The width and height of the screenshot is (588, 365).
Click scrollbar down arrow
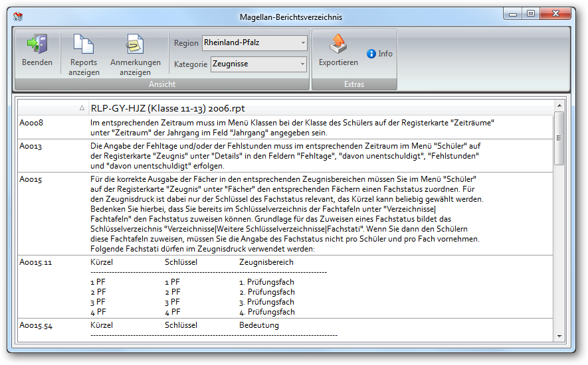click(x=559, y=336)
